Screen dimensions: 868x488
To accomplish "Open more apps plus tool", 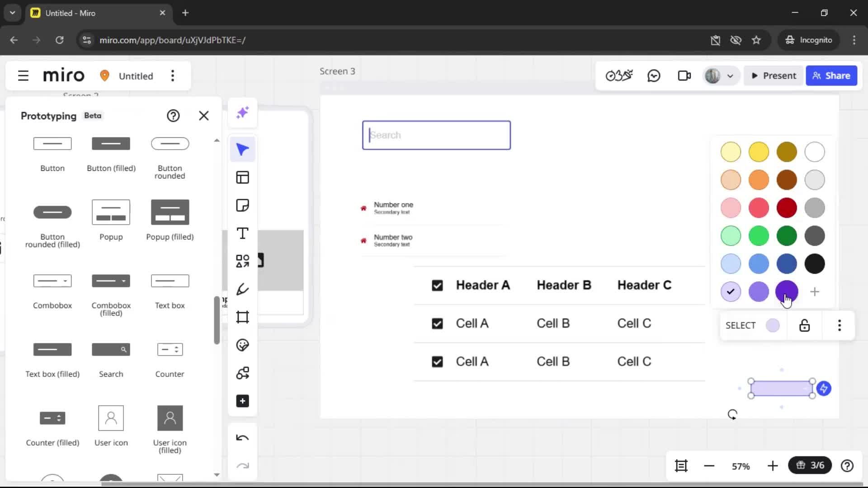I will (x=243, y=401).
